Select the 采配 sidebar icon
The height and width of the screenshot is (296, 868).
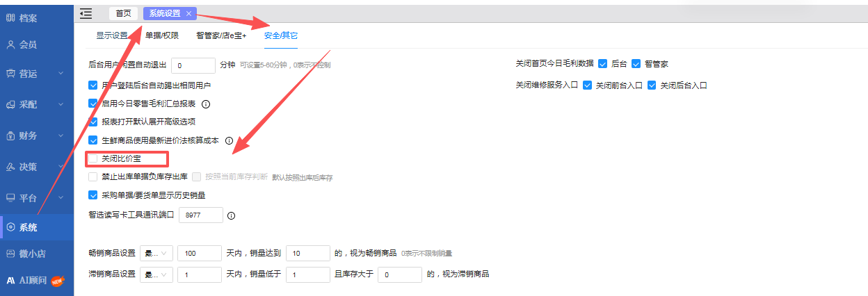(10, 105)
